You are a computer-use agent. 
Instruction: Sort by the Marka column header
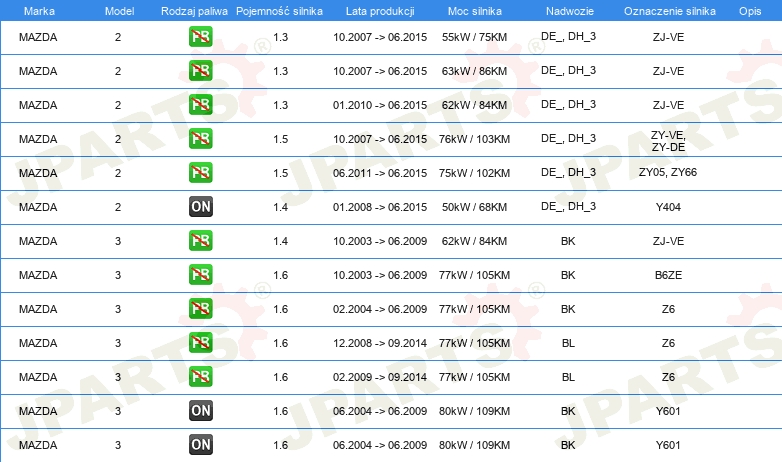[x=39, y=11]
